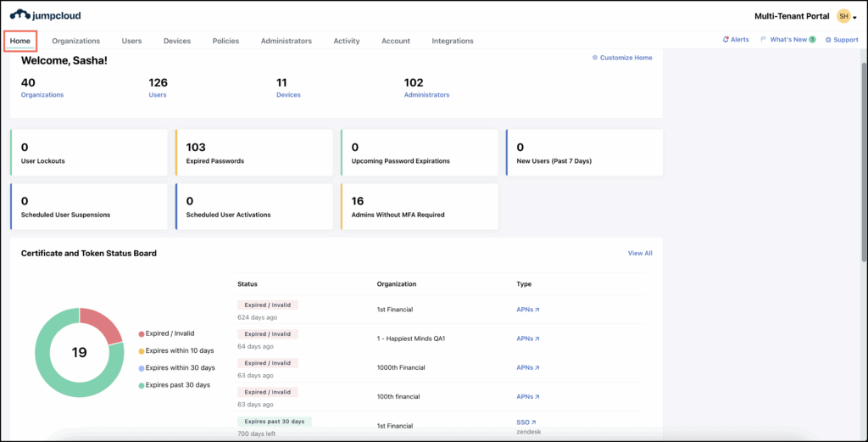Select the '100th financial' cell
The height and width of the screenshot is (442, 868).
398,396
